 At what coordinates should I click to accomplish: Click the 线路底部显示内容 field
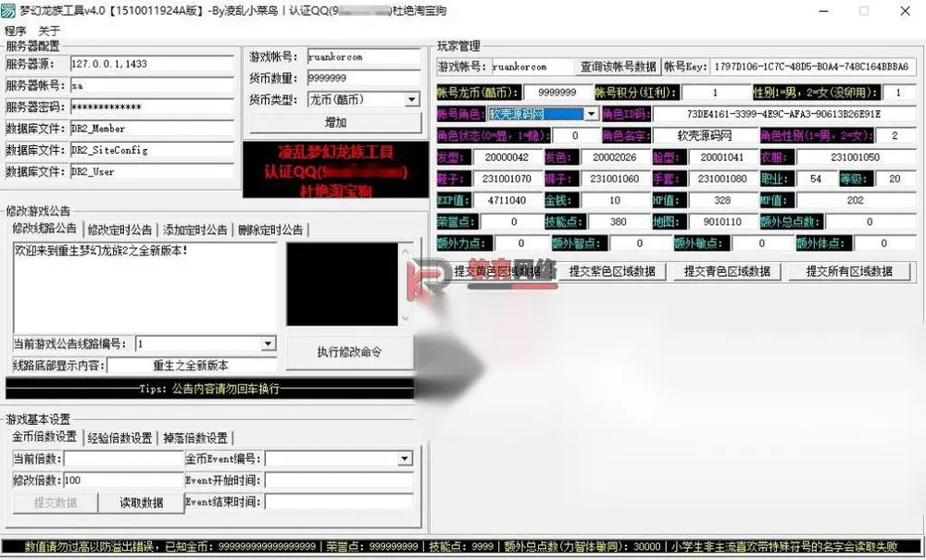click(x=192, y=366)
